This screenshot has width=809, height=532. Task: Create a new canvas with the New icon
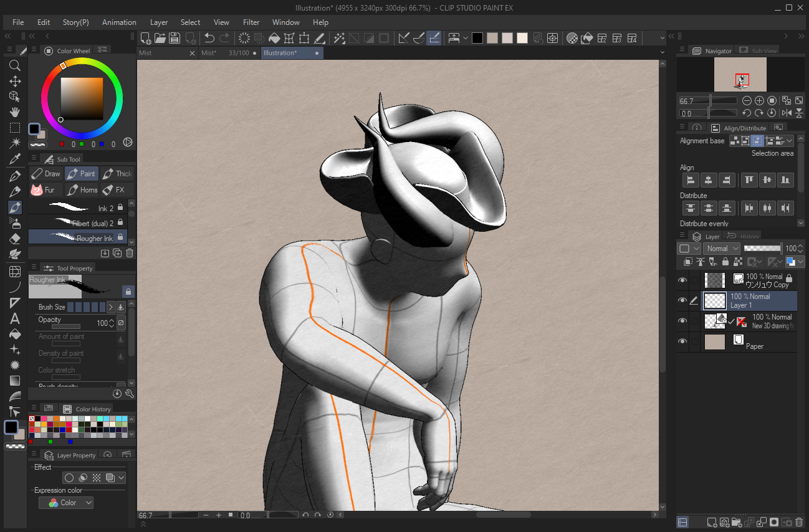(x=145, y=38)
